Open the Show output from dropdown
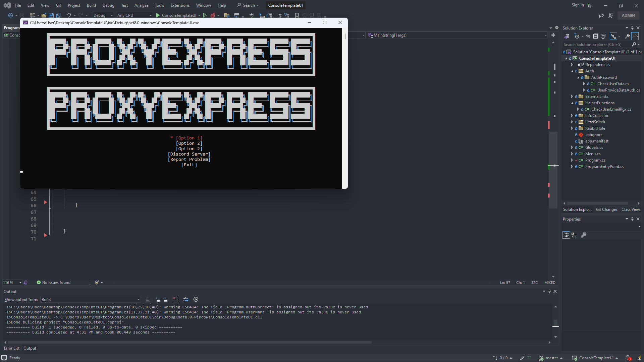This screenshot has height=362, width=644. pos(90,300)
